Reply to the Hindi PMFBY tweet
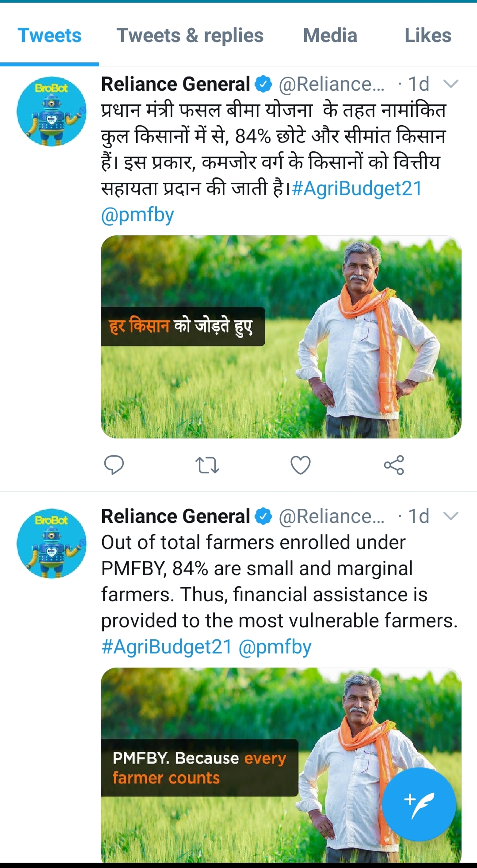 click(x=114, y=465)
